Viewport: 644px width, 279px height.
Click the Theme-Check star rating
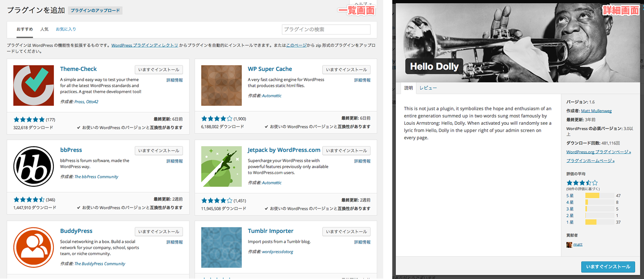coord(29,119)
